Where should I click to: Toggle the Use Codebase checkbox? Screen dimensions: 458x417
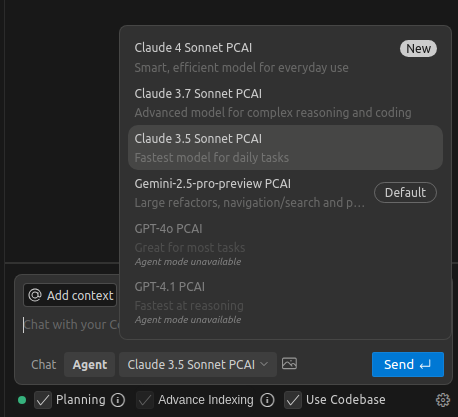(293, 400)
